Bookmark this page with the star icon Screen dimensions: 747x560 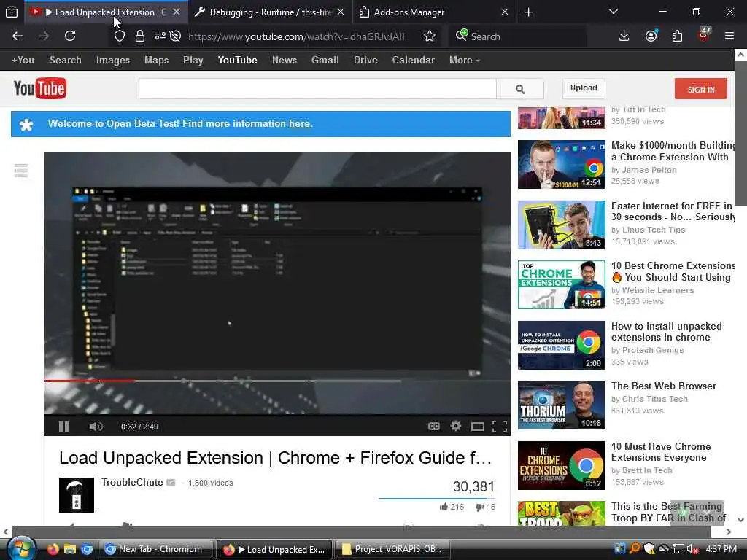click(x=429, y=36)
